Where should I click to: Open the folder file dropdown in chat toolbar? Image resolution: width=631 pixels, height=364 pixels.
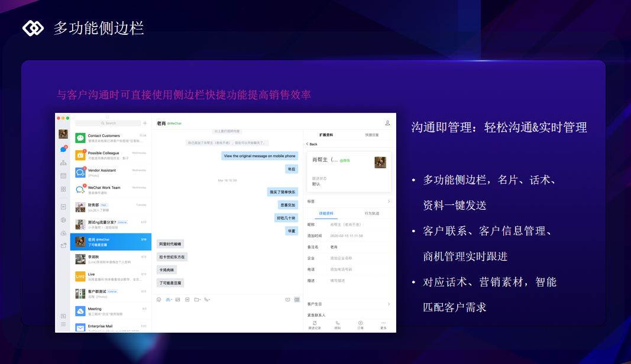click(x=197, y=300)
